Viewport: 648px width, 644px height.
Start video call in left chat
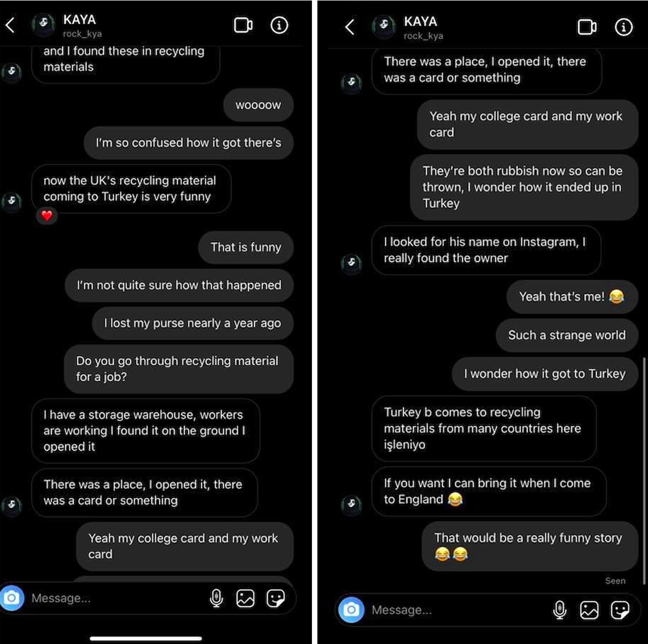click(x=243, y=25)
